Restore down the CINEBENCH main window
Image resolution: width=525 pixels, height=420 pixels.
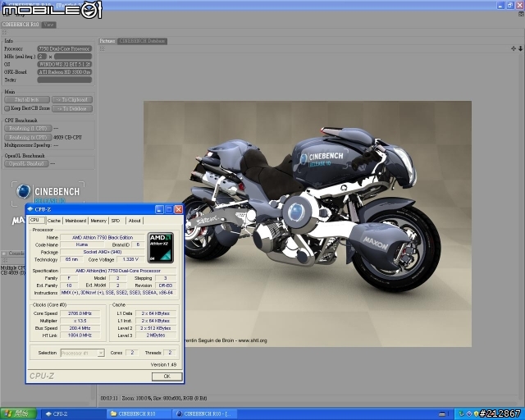pyautogui.click(x=510, y=5)
